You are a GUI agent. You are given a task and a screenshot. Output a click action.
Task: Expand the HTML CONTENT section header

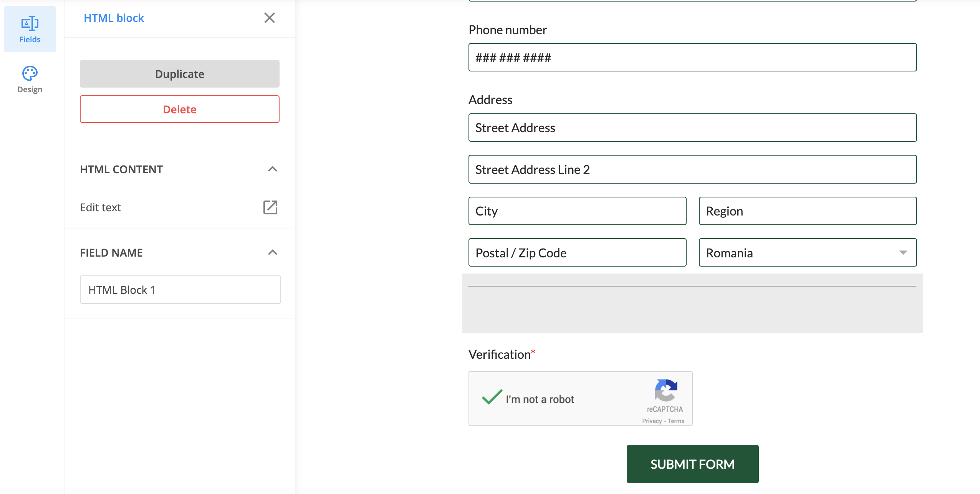pyautogui.click(x=179, y=169)
